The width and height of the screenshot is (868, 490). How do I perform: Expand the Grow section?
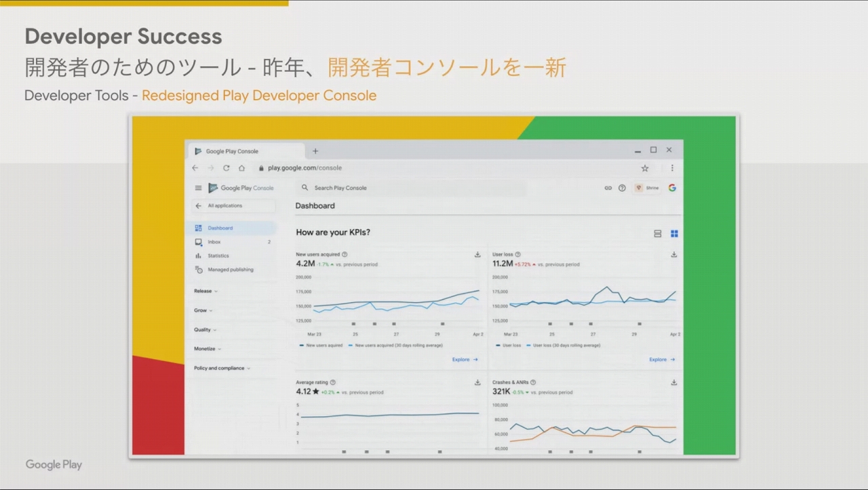(203, 310)
